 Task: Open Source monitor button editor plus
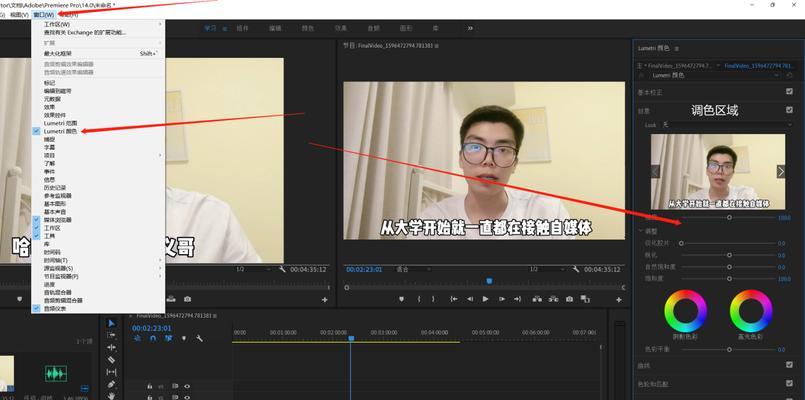(324, 300)
